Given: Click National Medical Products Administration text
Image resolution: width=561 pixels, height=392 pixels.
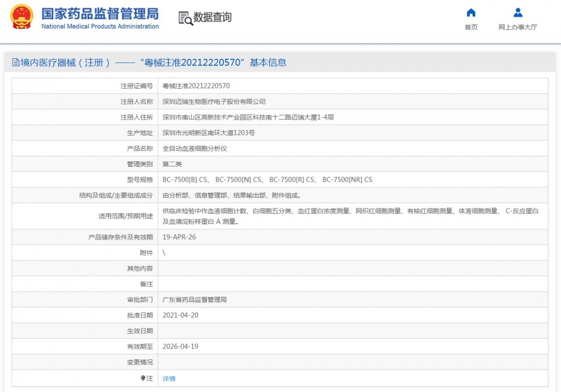Looking at the screenshot, I should 100,27.
